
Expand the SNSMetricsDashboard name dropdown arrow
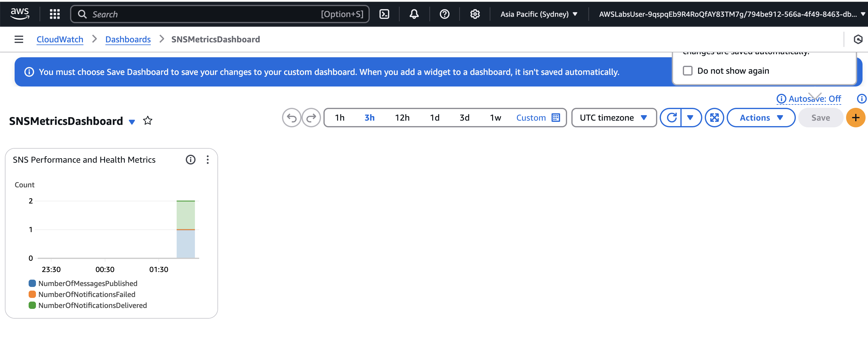click(132, 122)
